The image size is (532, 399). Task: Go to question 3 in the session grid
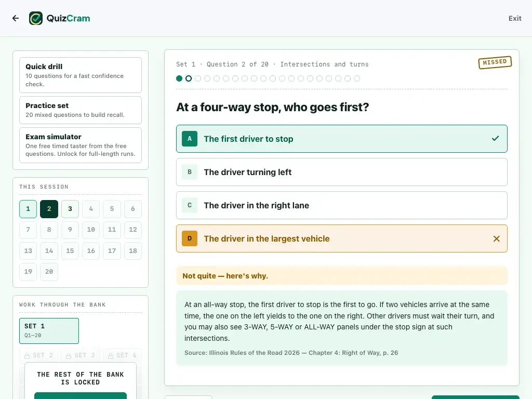(70, 209)
